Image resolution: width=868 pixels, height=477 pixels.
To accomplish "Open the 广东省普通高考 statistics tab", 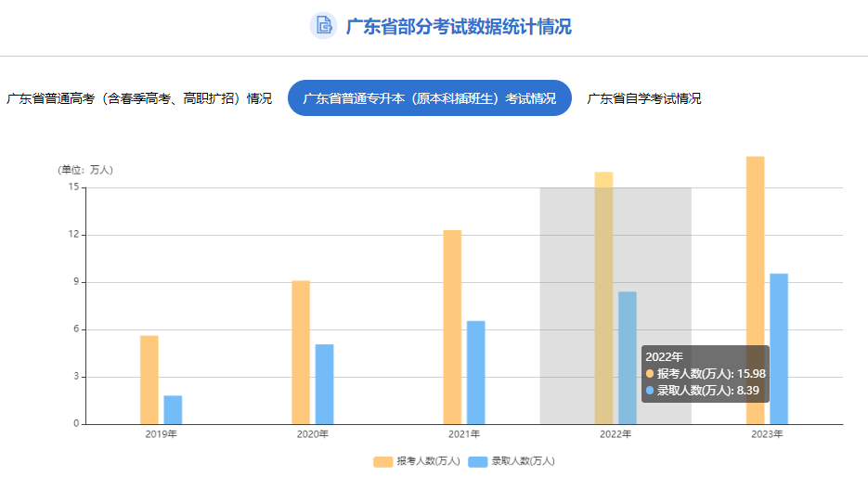I will [x=139, y=98].
